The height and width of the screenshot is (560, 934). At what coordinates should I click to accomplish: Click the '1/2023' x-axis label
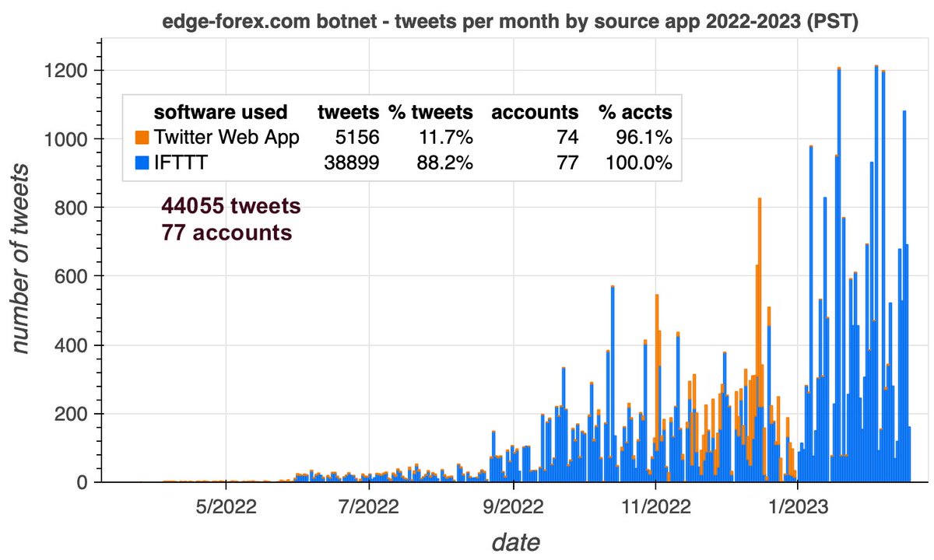point(799,506)
